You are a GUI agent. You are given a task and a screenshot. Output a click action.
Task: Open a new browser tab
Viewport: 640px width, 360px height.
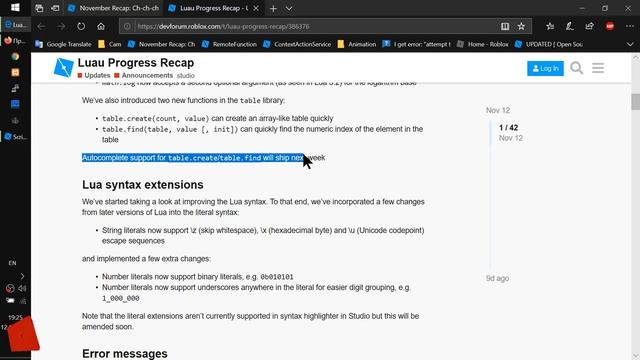pyautogui.click(x=273, y=8)
